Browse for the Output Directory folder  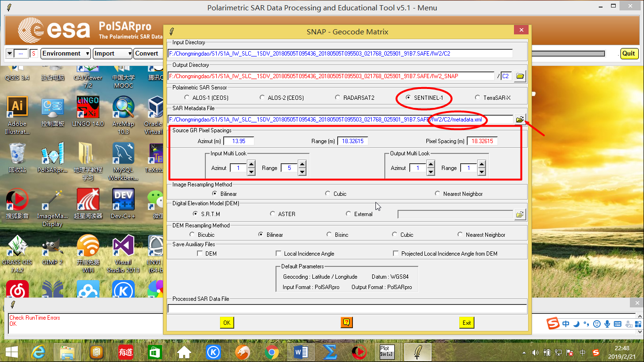coord(520,76)
